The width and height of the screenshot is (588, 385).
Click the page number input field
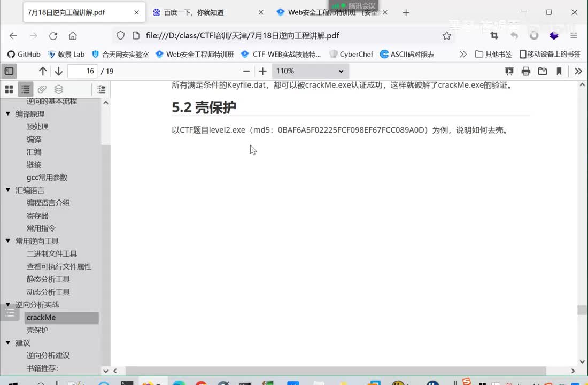(x=83, y=71)
